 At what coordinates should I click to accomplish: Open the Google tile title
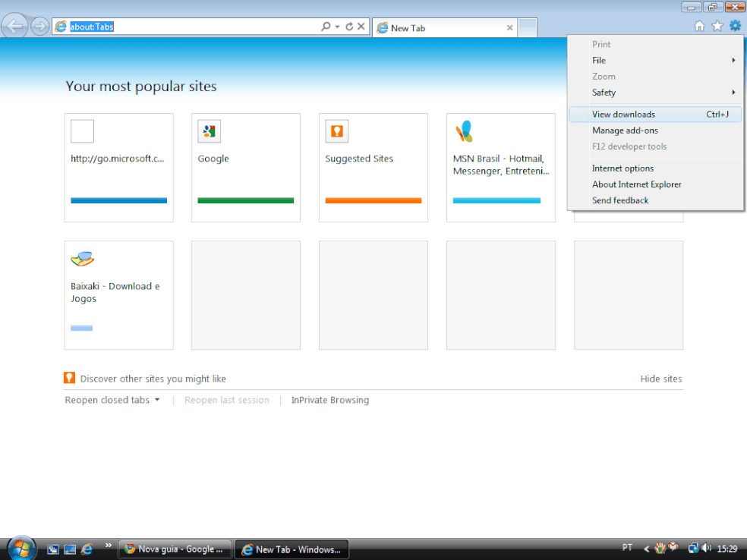click(x=213, y=159)
